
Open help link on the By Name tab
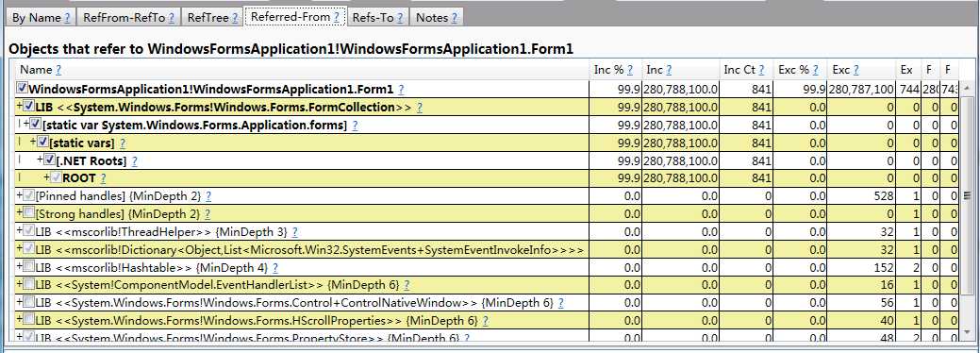tap(67, 18)
